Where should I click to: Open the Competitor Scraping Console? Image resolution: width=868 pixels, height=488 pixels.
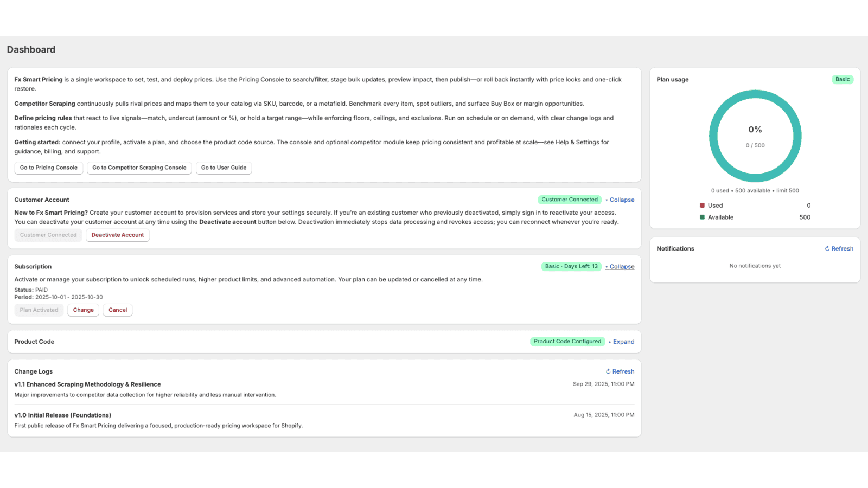pyautogui.click(x=139, y=168)
